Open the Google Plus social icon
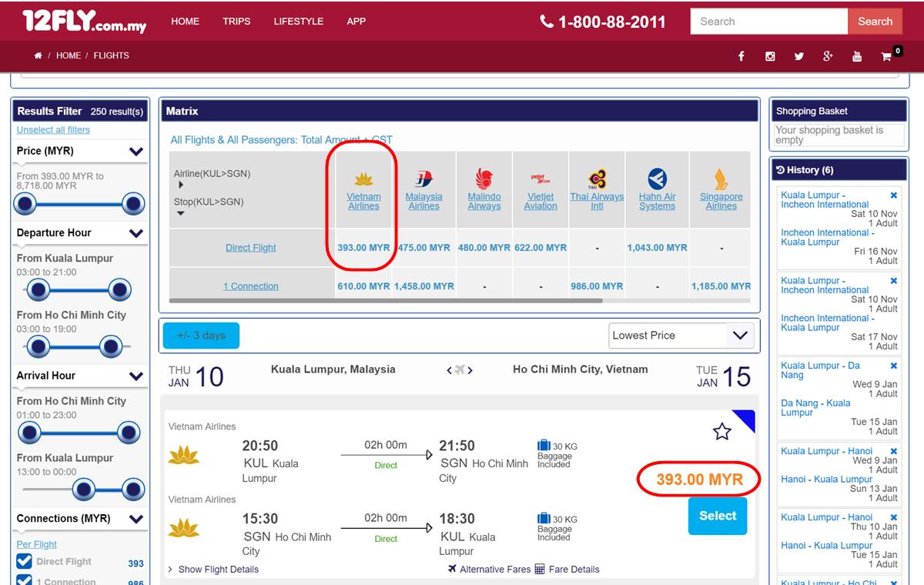Screen dimensions: 924x585 tap(828, 56)
